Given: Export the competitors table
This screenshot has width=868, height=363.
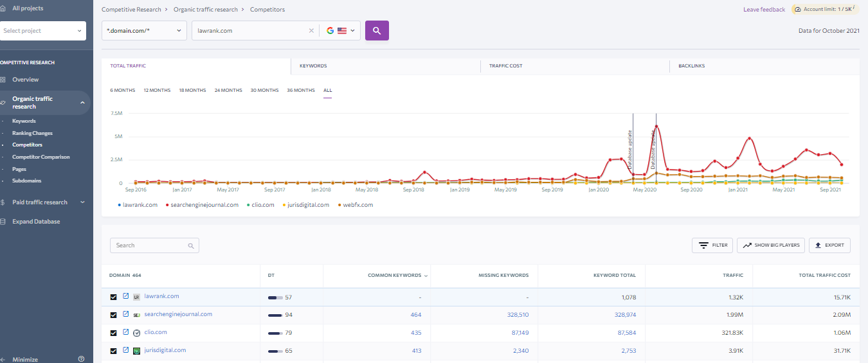Looking at the screenshot, I should coord(829,245).
